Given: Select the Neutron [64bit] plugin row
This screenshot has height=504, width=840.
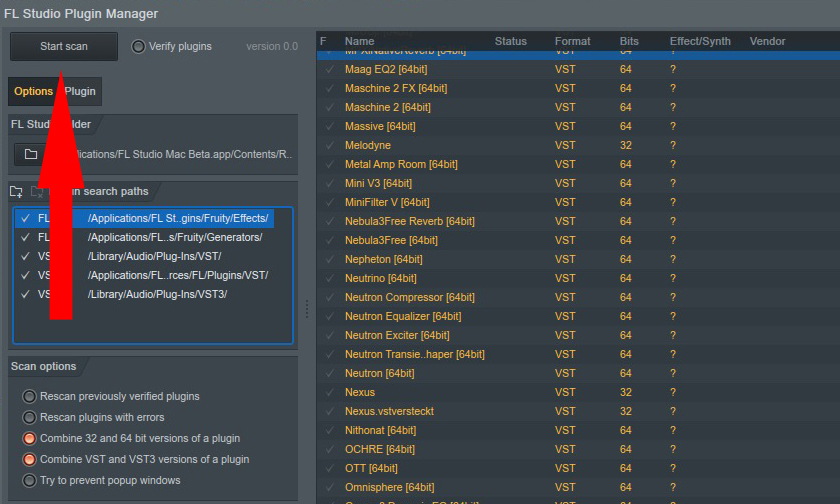Looking at the screenshot, I should tap(578, 373).
